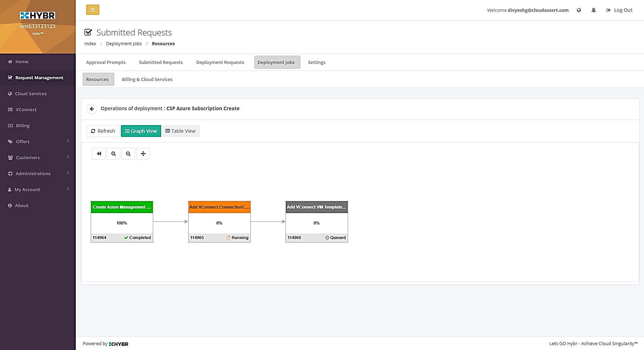Expand the Offers sidebar section

(23, 141)
